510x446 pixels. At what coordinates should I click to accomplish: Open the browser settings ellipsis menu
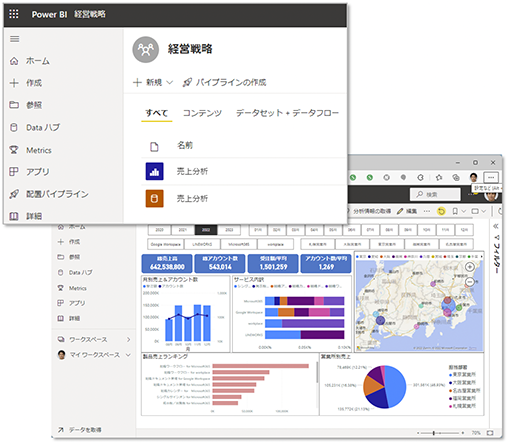pos(491,178)
